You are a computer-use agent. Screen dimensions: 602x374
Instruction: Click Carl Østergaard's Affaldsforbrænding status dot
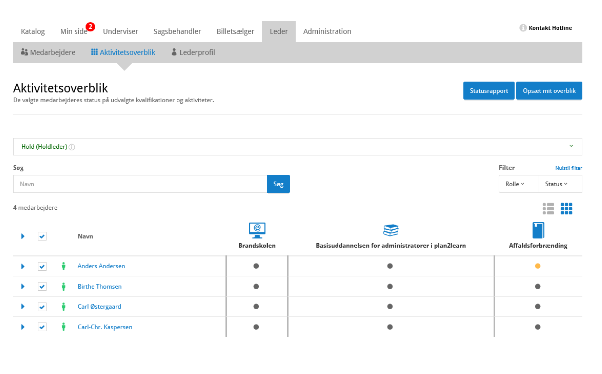coord(538,306)
